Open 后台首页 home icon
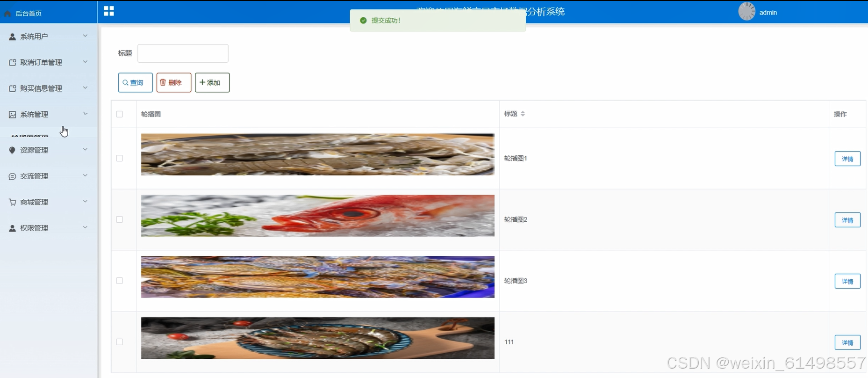Image resolution: width=868 pixels, height=378 pixels. [7, 14]
